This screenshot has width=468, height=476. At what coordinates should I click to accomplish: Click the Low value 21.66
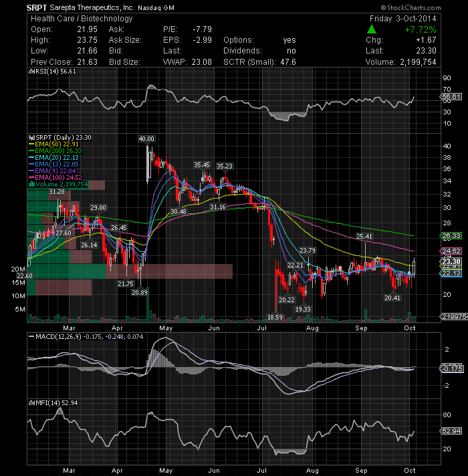[87, 51]
